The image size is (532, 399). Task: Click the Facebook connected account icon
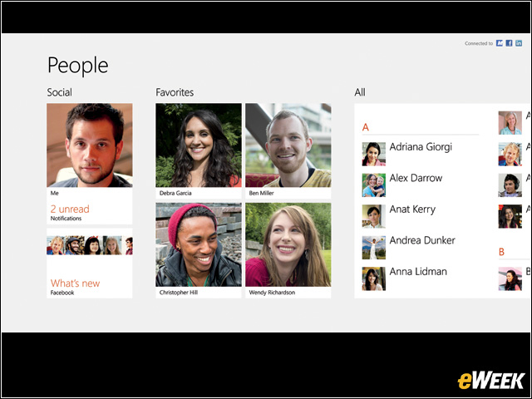pyautogui.click(x=509, y=43)
